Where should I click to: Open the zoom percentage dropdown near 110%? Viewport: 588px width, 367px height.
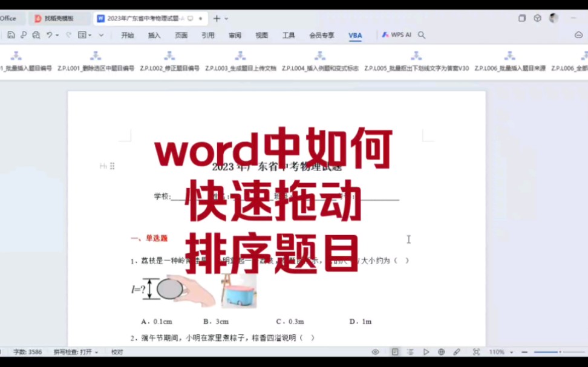tap(511, 351)
